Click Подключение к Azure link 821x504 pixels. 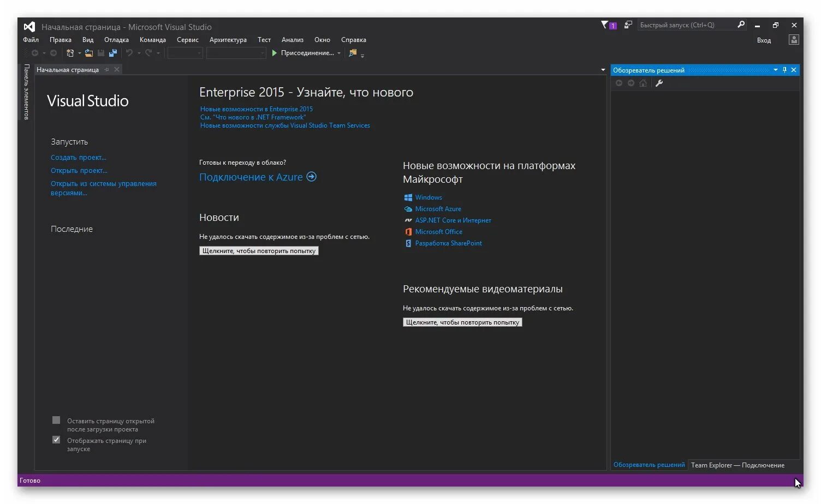pyautogui.click(x=251, y=177)
